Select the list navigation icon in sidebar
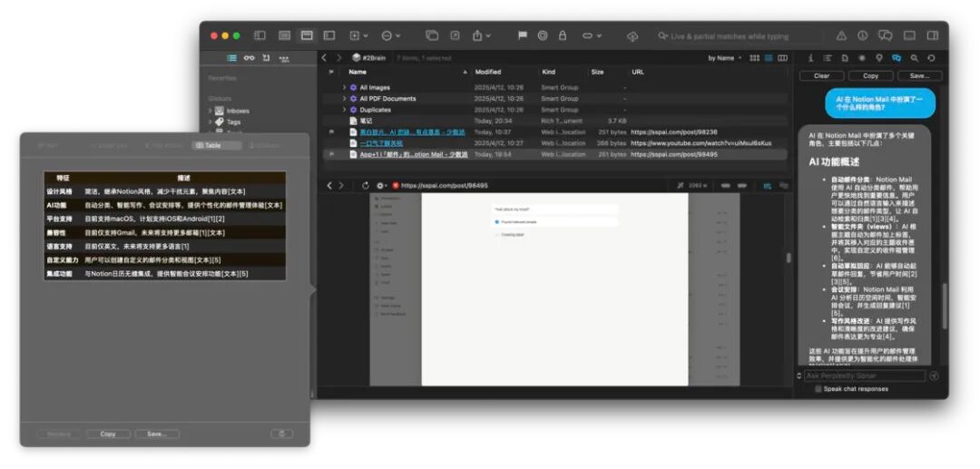The width and height of the screenshot is (980, 469). coord(232,58)
